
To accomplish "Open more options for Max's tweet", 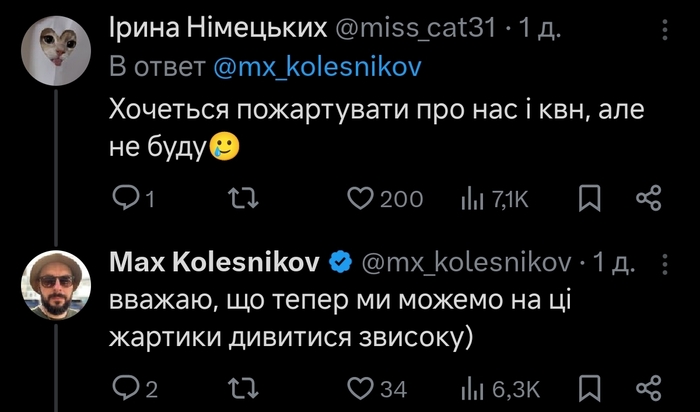I will [x=666, y=262].
